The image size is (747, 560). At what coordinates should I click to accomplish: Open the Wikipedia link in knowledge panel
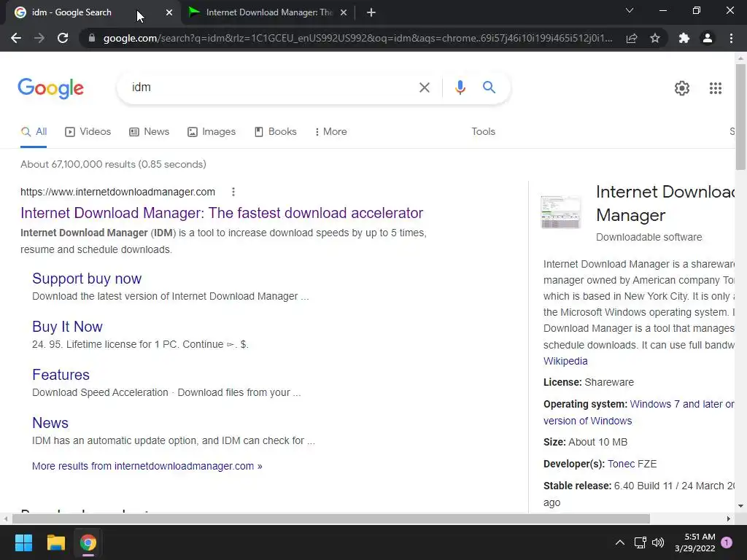pos(565,361)
